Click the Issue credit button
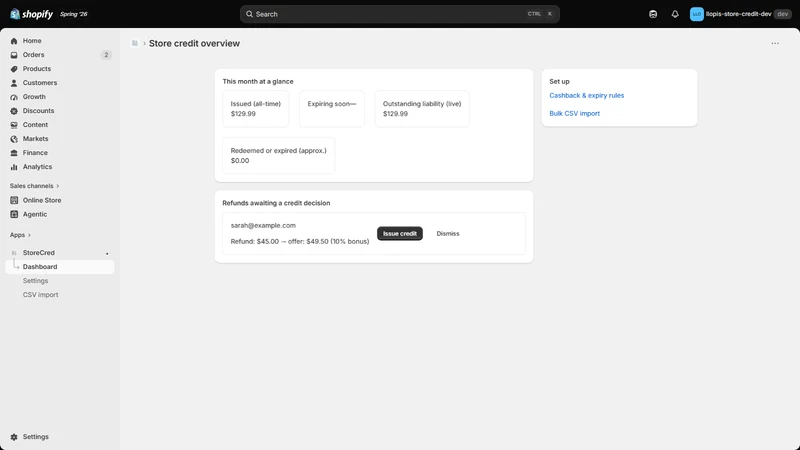The height and width of the screenshot is (450, 800). tap(399, 234)
